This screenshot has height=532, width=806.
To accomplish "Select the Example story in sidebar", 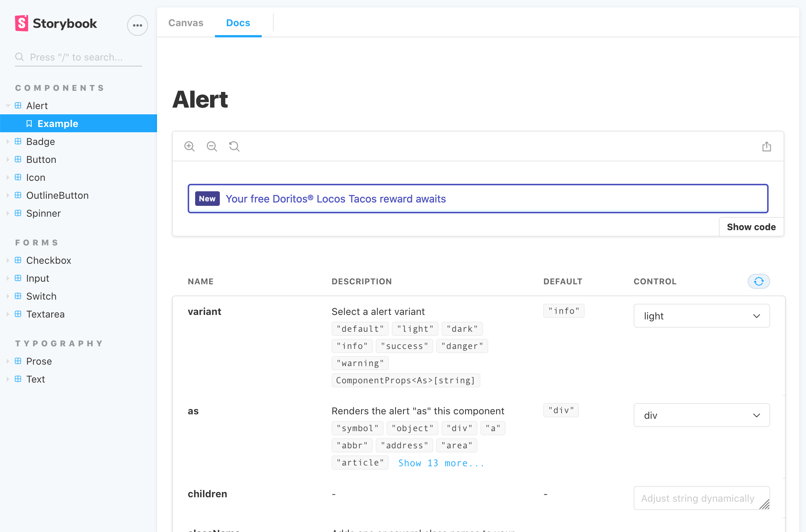I will click(58, 124).
